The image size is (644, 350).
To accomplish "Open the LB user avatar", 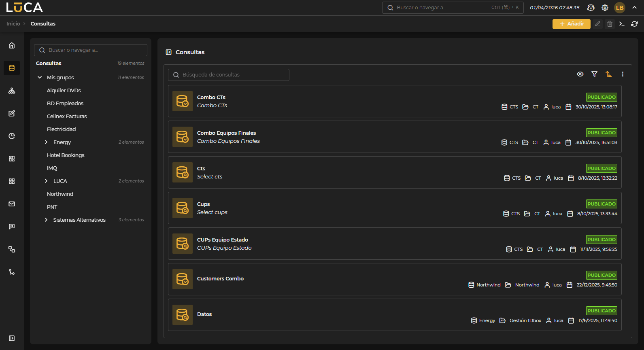I will 620,8.
